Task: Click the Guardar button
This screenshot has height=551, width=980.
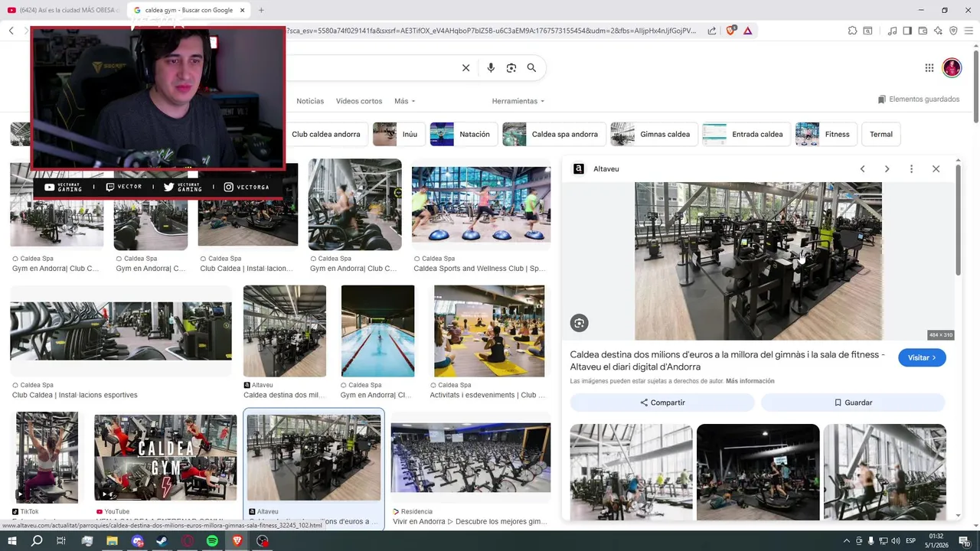Action: pyautogui.click(x=853, y=403)
